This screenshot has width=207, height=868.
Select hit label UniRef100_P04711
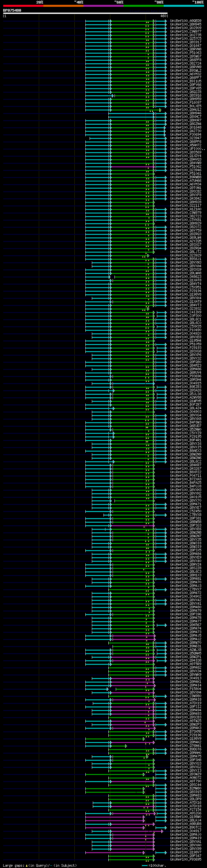[x=186, y=476]
